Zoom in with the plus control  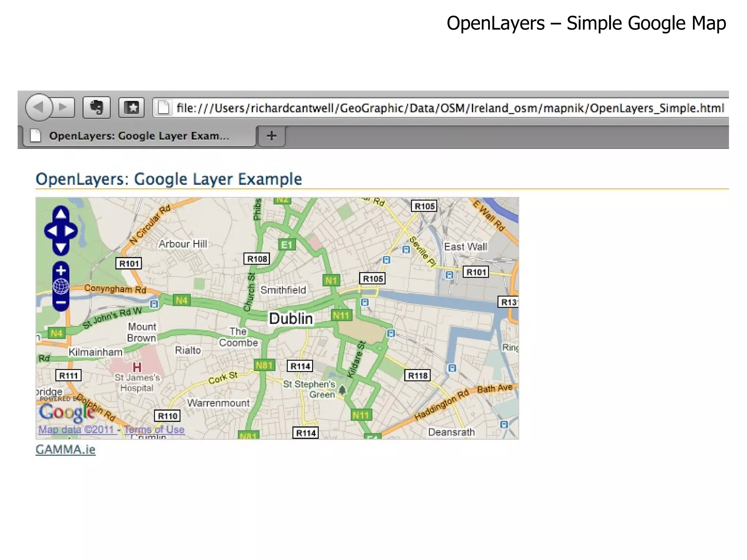(x=61, y=271)
